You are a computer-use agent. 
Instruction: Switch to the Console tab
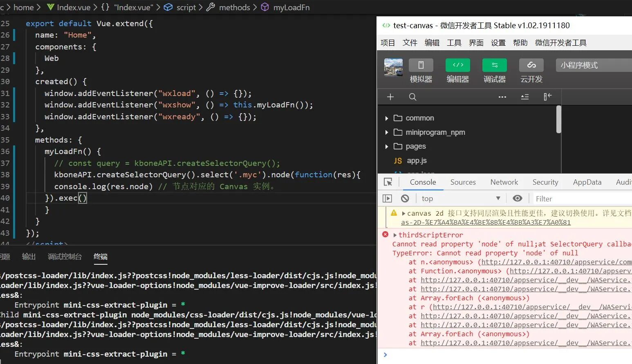click(x=423, y=182)
